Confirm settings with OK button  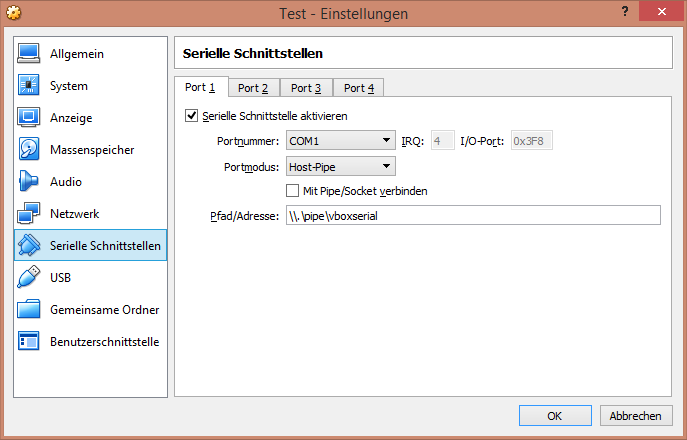click(554, 415)
